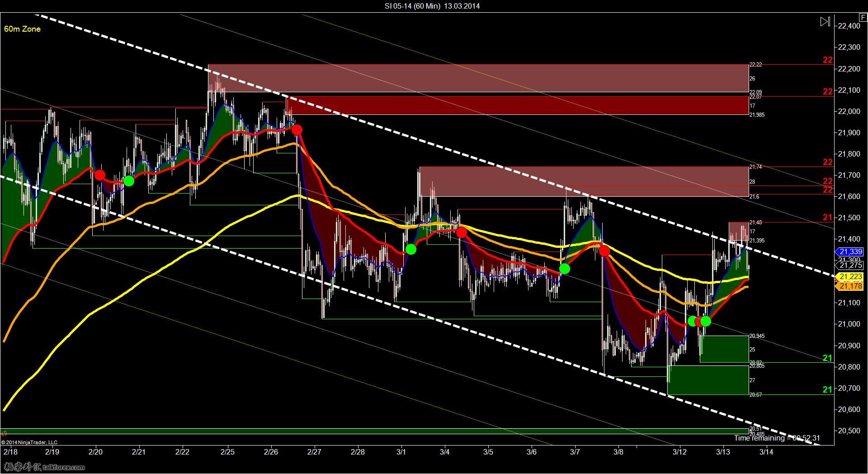Click the F icon in top-right corner

[x=863, y=18]
